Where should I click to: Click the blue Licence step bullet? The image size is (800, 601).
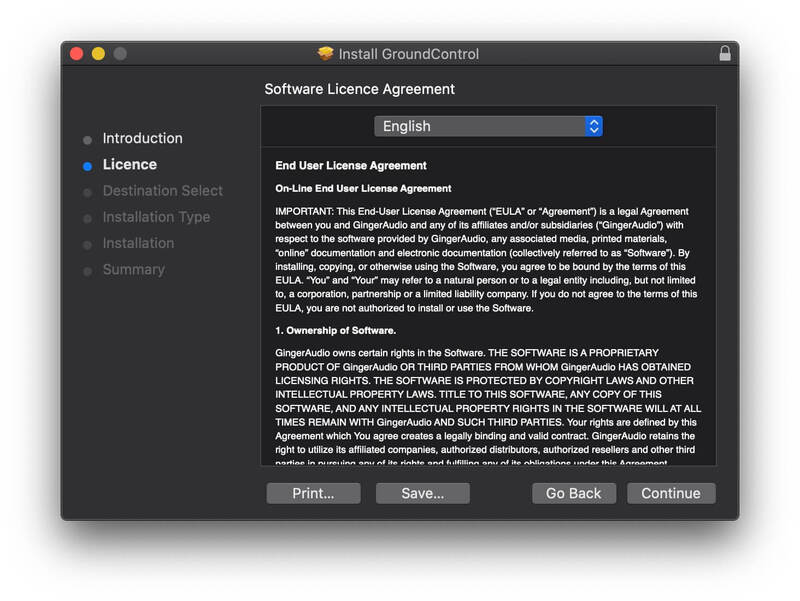pyautogui.click(x=87, y=166)
